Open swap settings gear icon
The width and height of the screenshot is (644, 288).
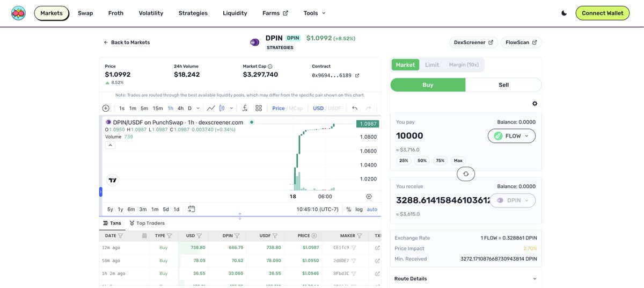[x=535, y=104]
